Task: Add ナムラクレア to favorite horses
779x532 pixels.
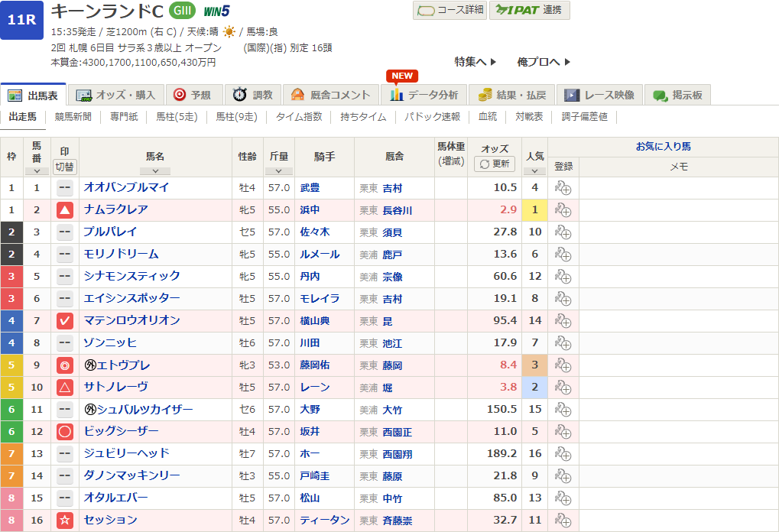Action: tap(563, 210)
